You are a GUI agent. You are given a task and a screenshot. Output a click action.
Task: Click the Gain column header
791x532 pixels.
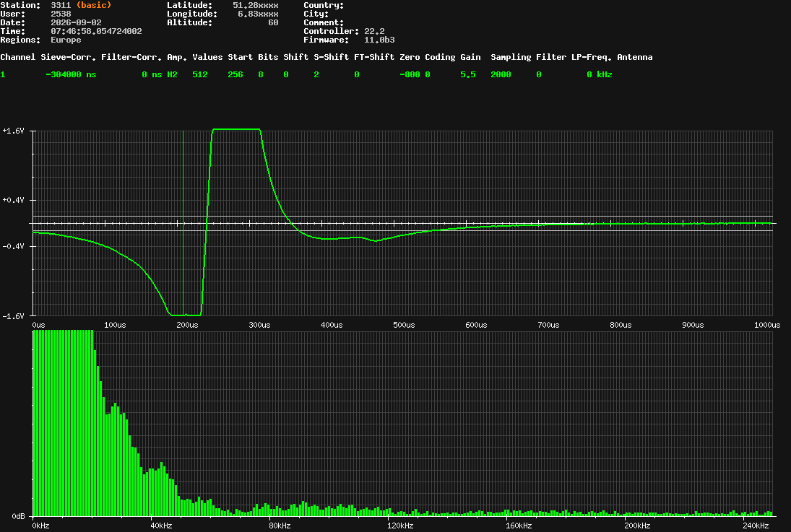(470, 57)
